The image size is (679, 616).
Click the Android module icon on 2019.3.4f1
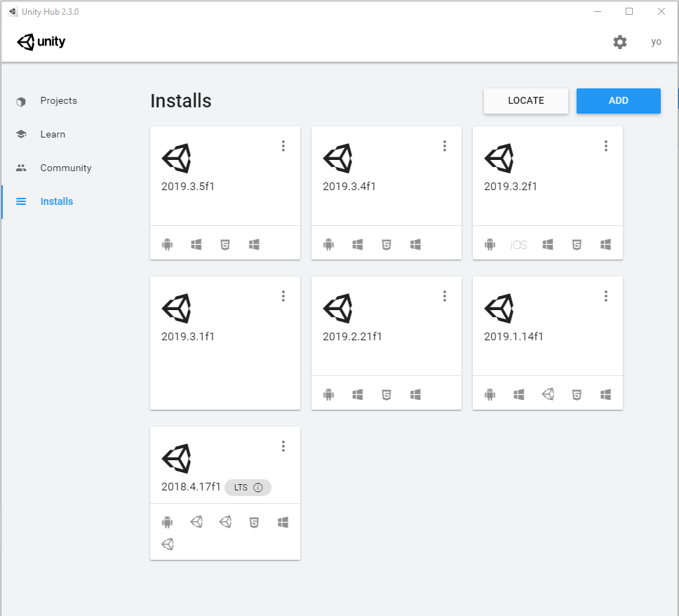point(329,245)
